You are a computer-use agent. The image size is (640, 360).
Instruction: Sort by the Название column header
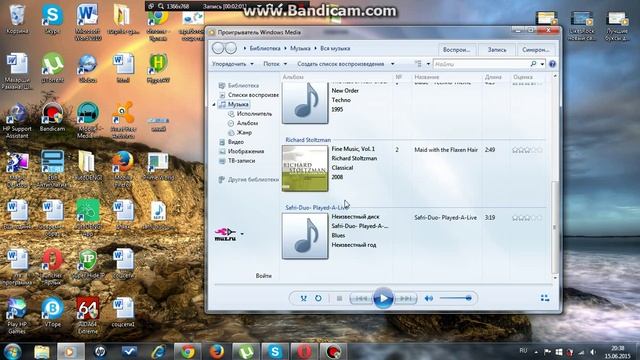[427, 77]
